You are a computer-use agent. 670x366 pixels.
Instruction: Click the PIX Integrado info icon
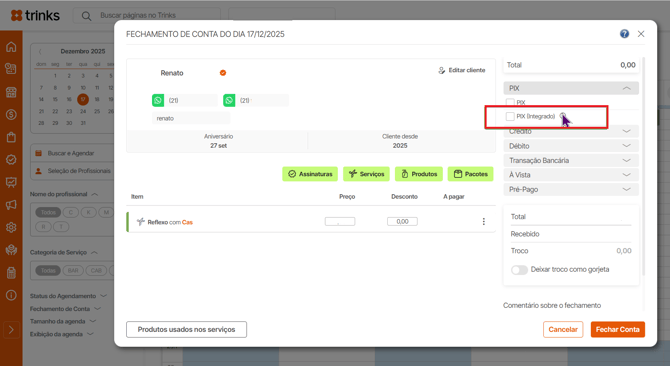563,116
